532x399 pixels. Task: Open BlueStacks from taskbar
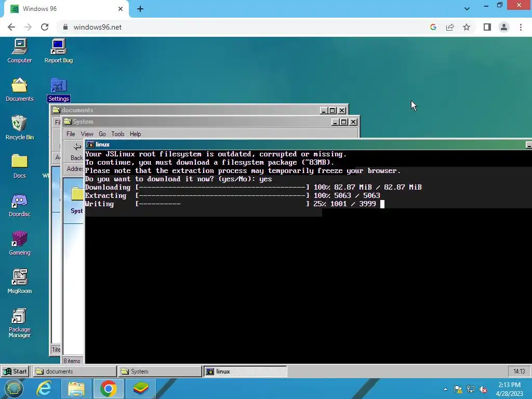140,389
